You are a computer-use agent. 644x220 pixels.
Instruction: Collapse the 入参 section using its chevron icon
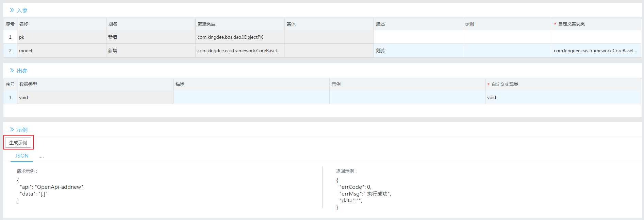(x=12, y=10)
